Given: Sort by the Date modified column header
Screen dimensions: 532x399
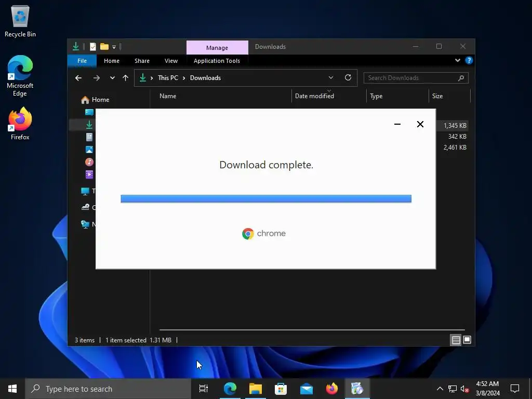Looking at the screenshot, I should click(x=329, y=96).
